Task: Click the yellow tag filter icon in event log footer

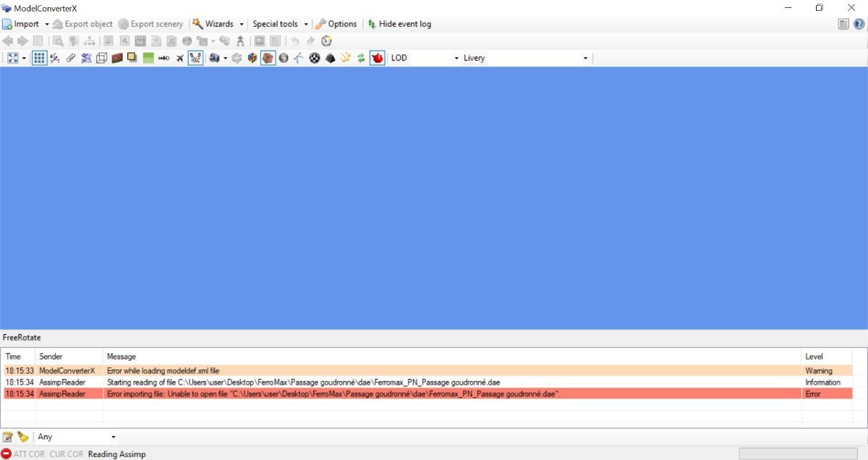Action: pyautogui.click(x=22, y=437)
